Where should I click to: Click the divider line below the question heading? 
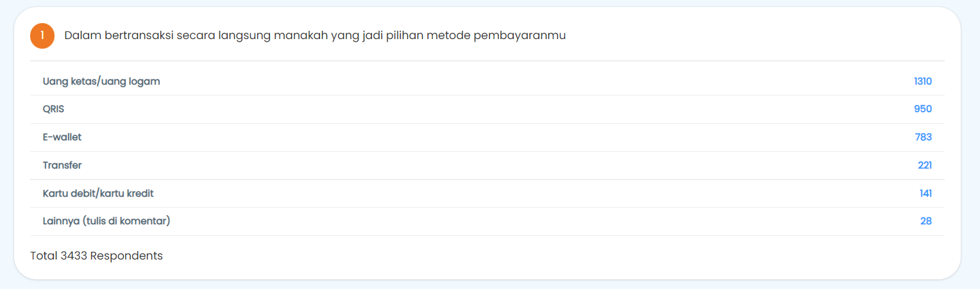point(487,61)
